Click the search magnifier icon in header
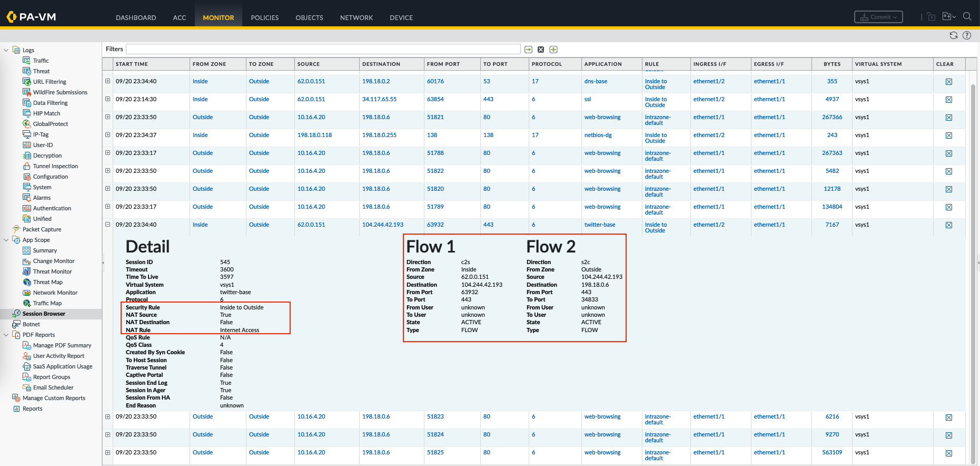Viewport: 980px width, 466px height. [967, 17]
